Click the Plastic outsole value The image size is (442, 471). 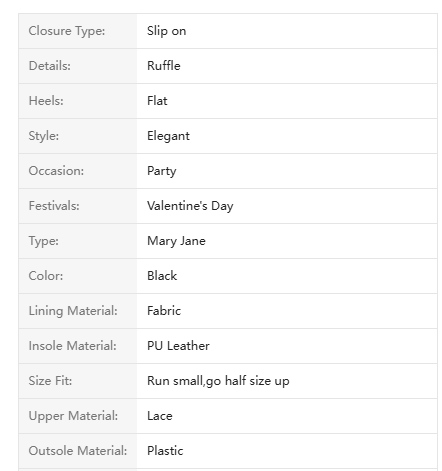[x=165, y=451]
